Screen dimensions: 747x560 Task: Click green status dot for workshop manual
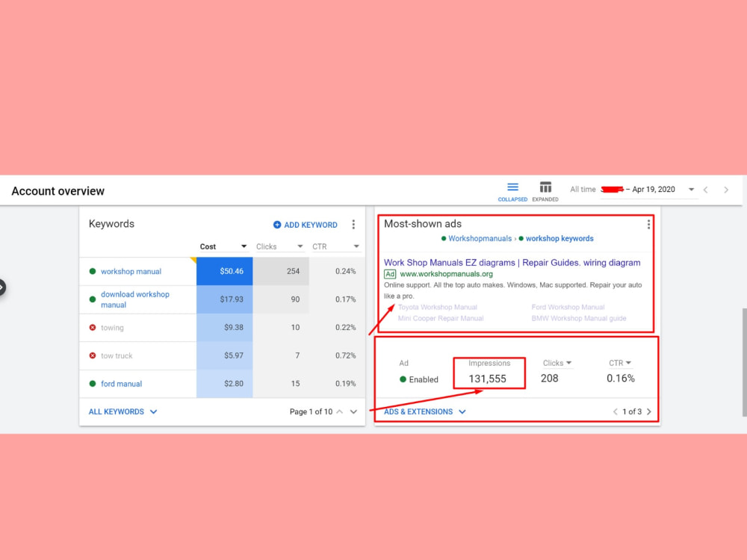(x=93, y=272)
